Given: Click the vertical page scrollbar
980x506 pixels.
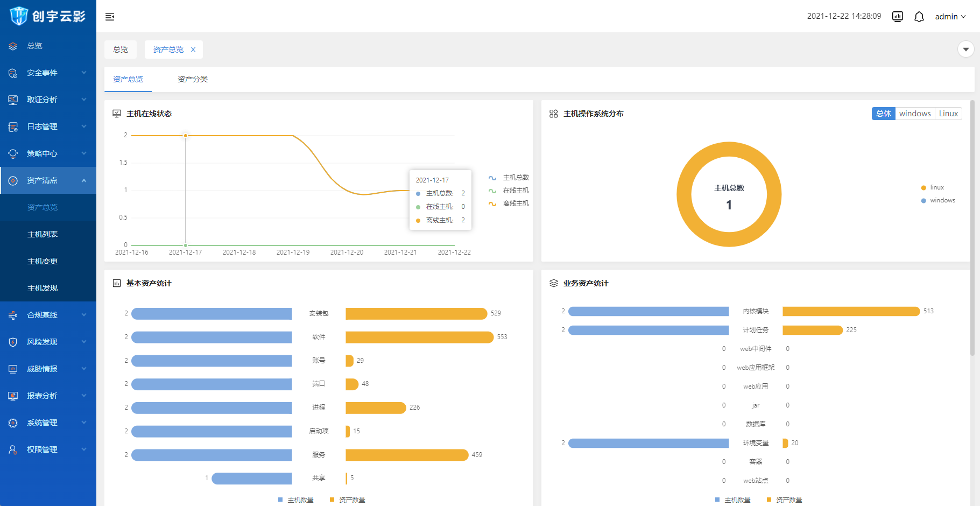Looking at the screenshot, I should click(x=972, y=228).
